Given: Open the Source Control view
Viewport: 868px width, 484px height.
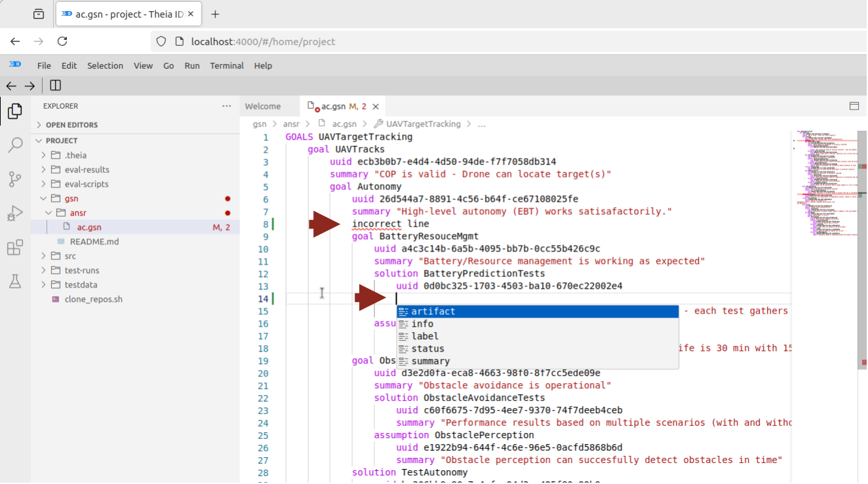Looking at the screenshot, I should click(x=14, y=179).
